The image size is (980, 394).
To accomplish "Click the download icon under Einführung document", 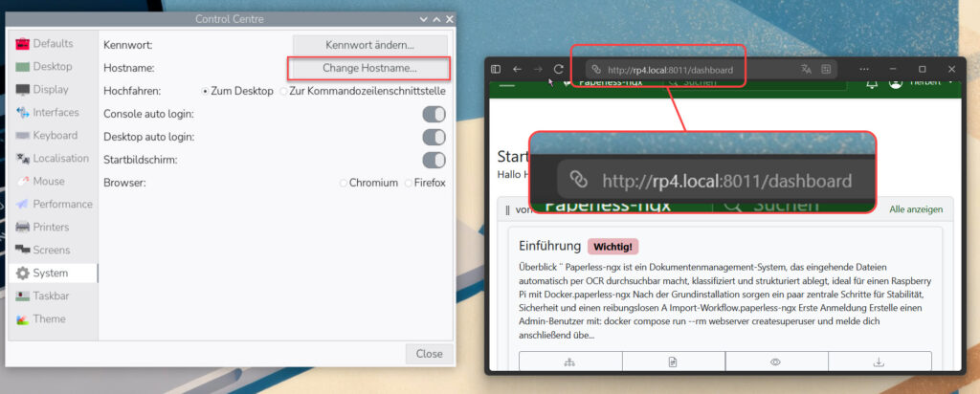I will click(878, 361).
